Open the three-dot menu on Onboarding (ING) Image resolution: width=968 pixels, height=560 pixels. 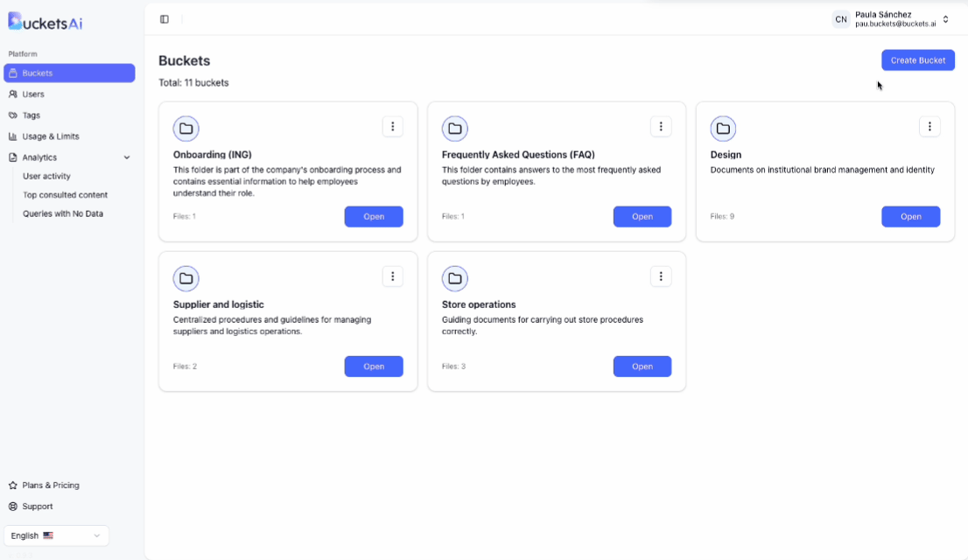click(393, 127)
